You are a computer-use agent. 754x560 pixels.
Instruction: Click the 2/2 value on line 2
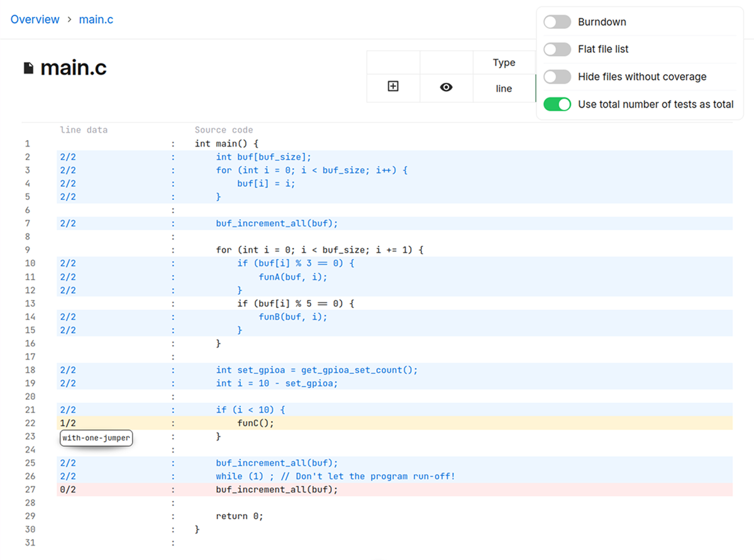tap(68, 156)
